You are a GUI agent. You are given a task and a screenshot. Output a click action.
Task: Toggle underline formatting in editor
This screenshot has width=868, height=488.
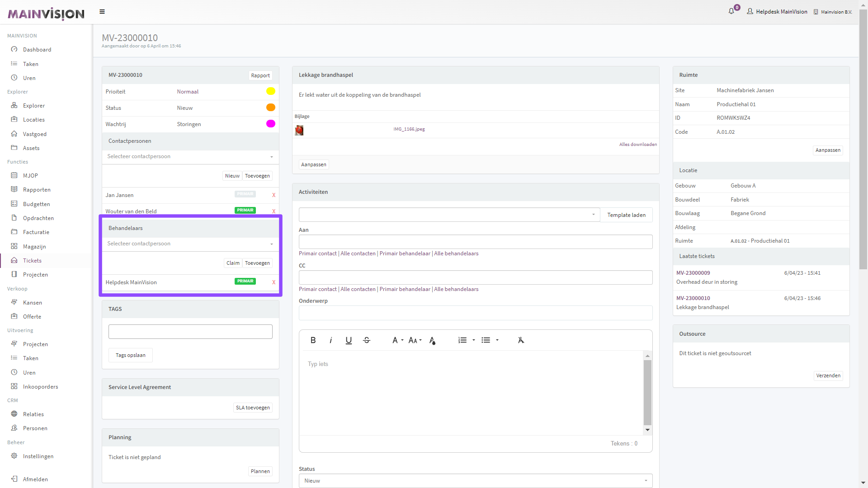(x=349, y=340)
